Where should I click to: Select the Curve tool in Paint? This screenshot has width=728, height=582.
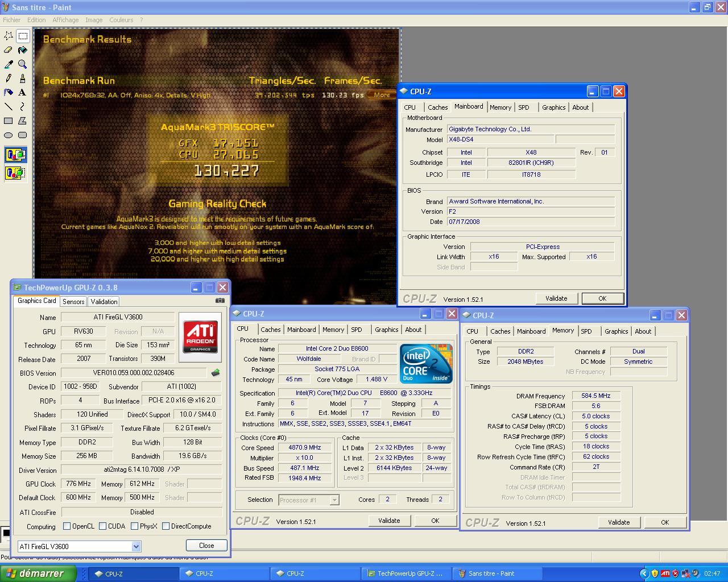(x=23, y=106)
